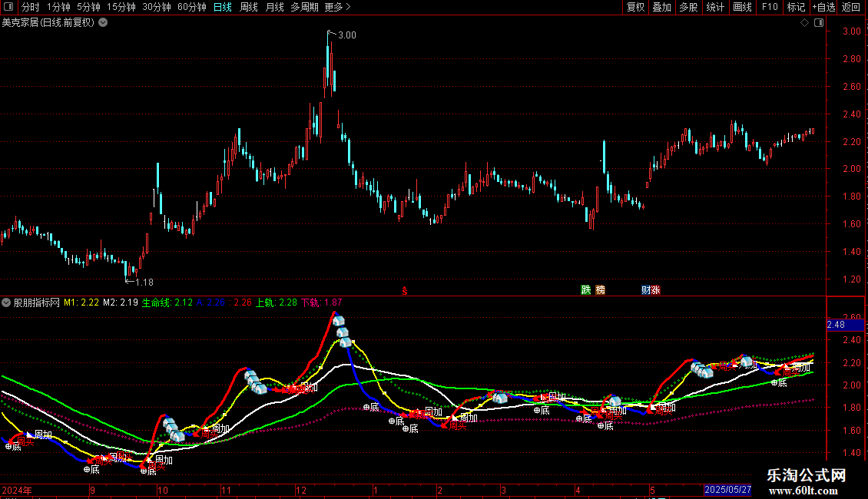Add stock with +自选 button

tap(823, 7)
